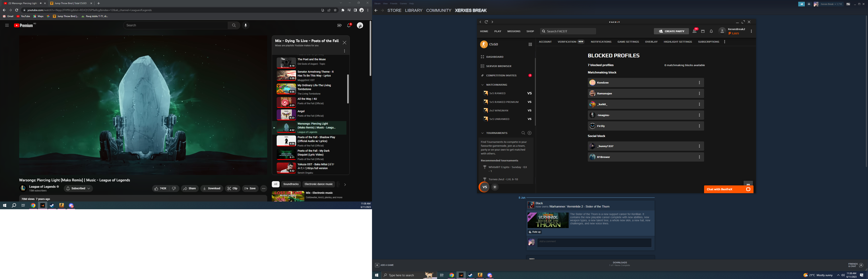
Task: Click the add tournament plus icon
Action: pos(529,133)
